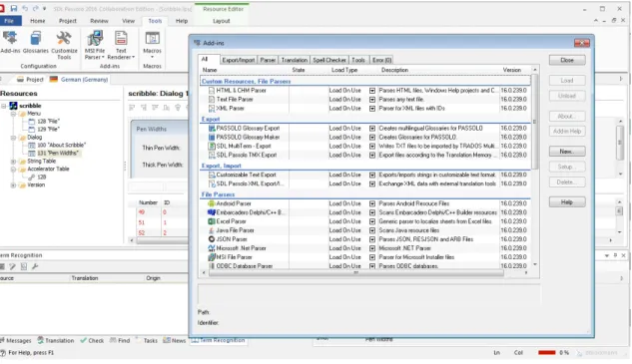Viewport: 632px width, 364px height.
Task: Select the Embarcadero Delphi/C++ parser icon
Action: (x=212, y=212)
